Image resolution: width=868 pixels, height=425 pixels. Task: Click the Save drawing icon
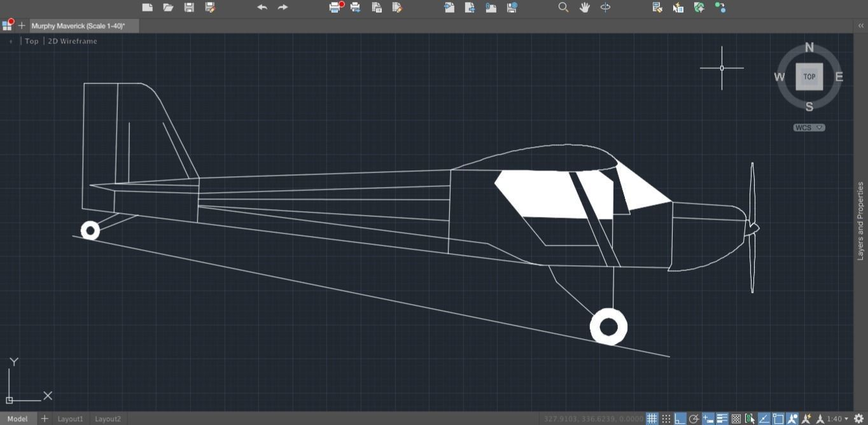click(189, 7)
